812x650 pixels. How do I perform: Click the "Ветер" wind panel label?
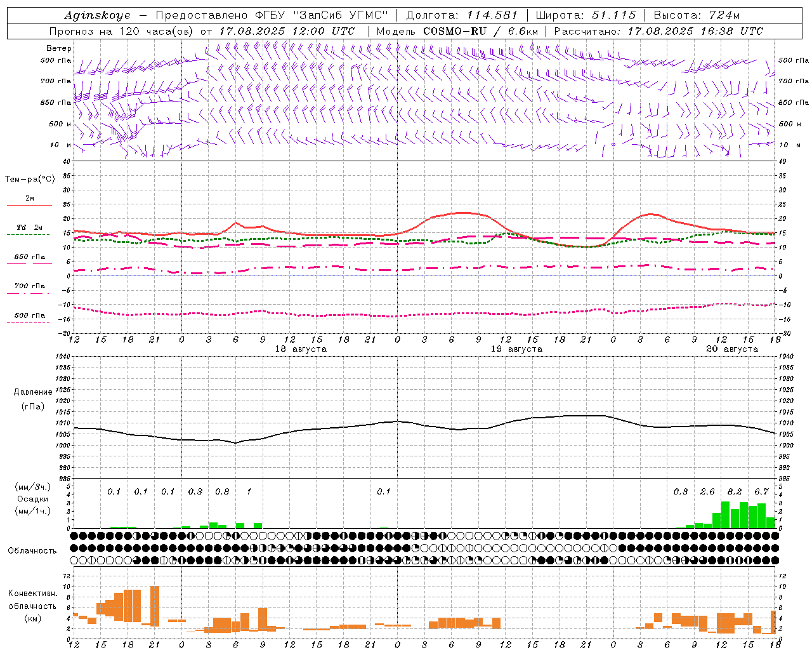[59, 48]
